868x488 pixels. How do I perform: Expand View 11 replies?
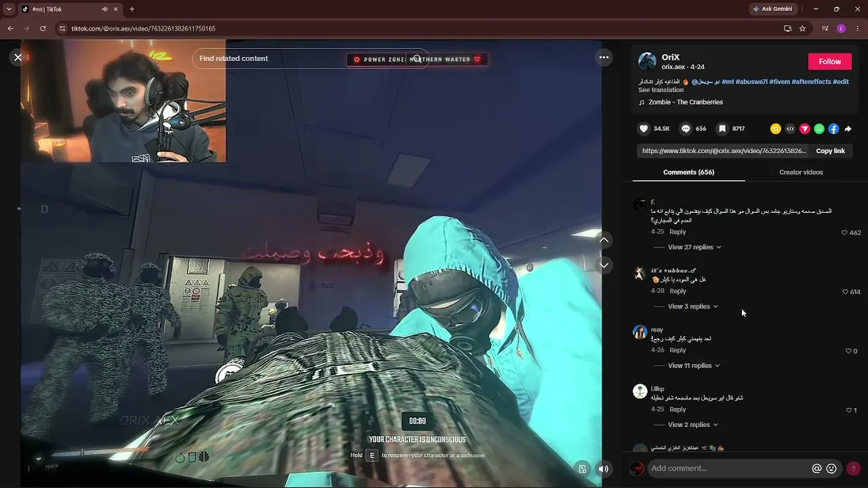tap(694, 365)
